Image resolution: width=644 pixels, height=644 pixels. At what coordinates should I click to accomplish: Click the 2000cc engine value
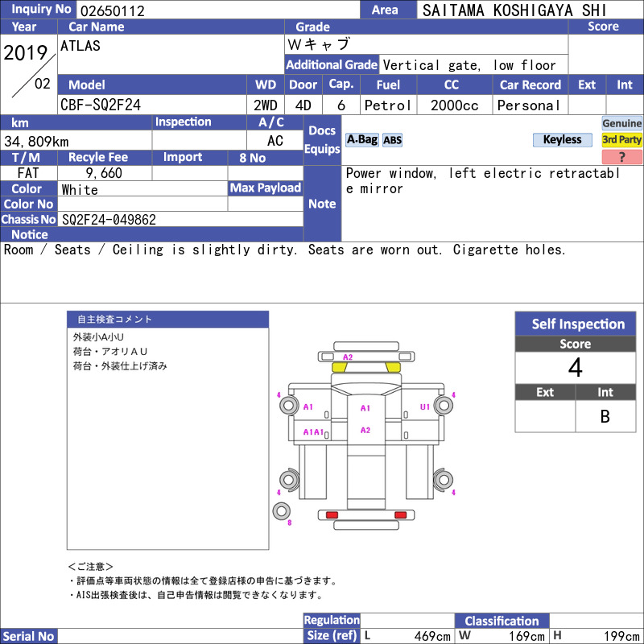pyautogui.click(x=455, y=105)
